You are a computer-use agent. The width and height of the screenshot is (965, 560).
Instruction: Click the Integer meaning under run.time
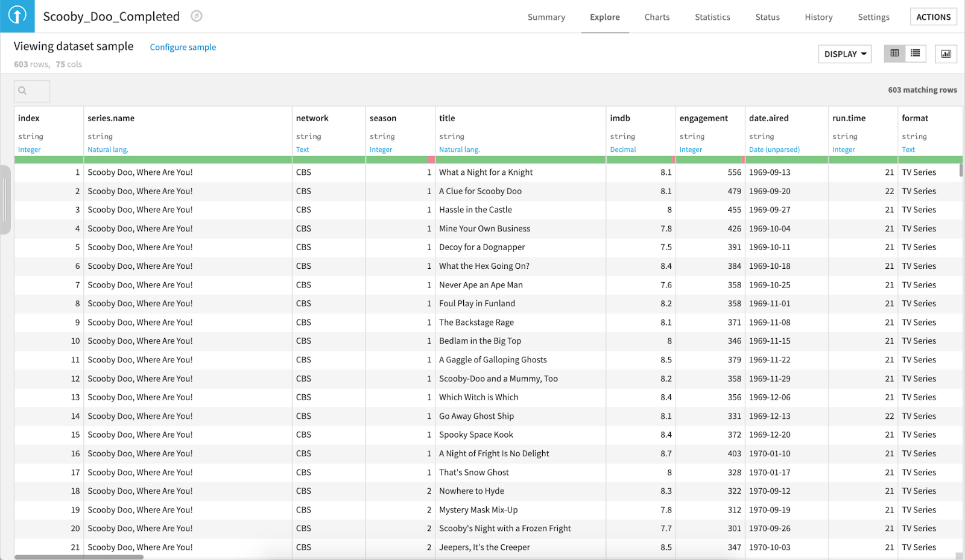point(844,149)
